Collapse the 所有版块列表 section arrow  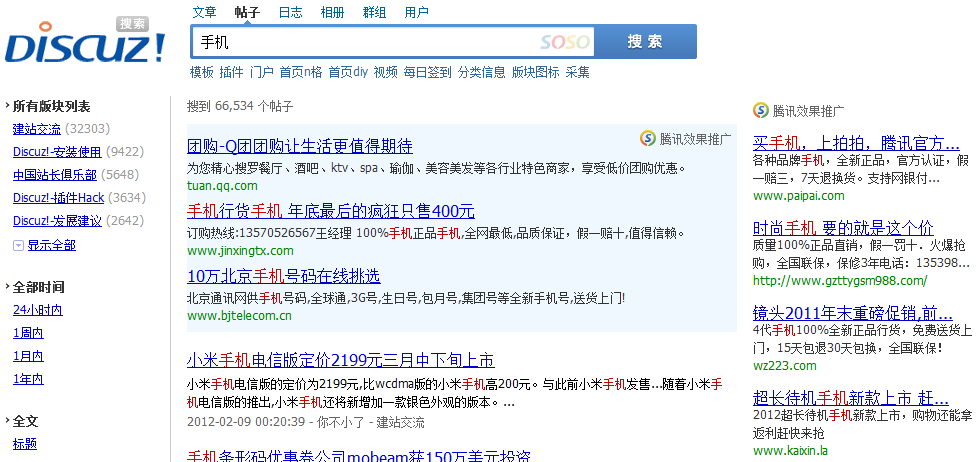tap(7, 106)
